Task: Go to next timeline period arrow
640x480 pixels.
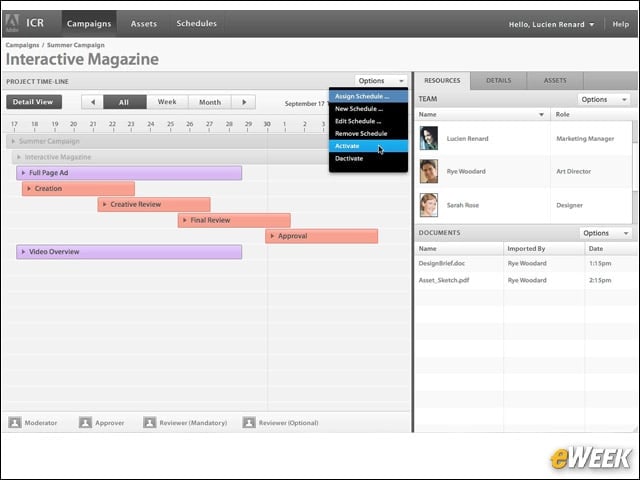Action: click(x=244, y=102)
